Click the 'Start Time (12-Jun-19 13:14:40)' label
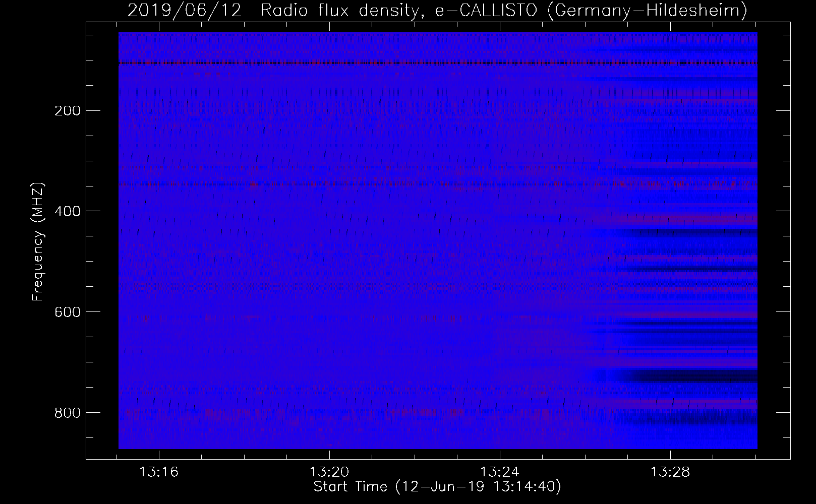The image size is (816, 504). (437, 487)
